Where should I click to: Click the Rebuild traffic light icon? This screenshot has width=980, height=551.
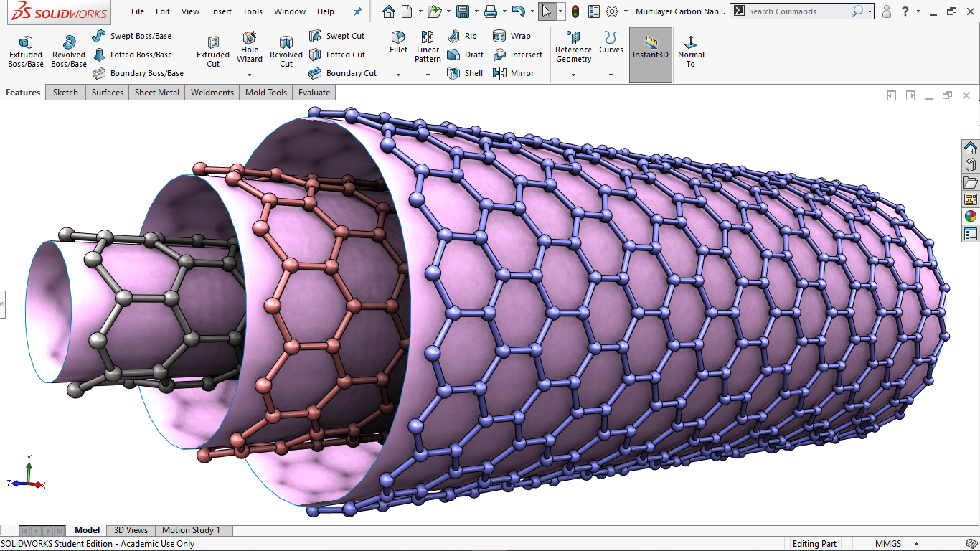click(575, 11)
